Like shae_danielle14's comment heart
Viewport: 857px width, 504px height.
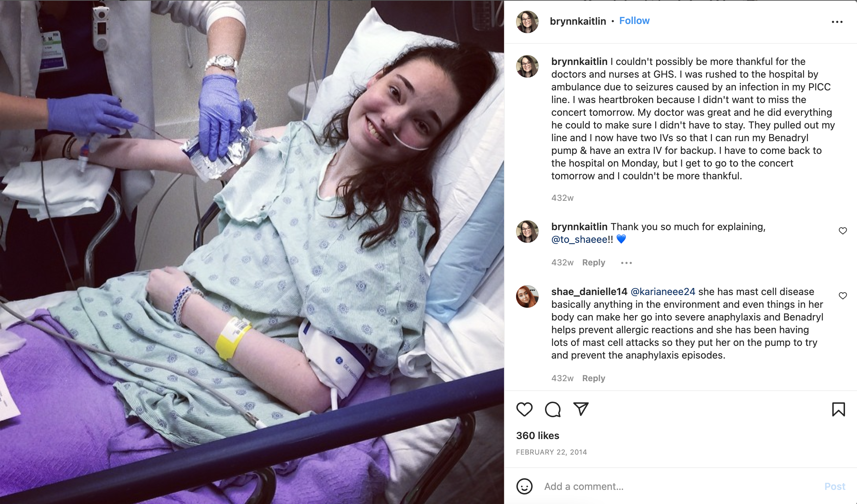(843, 296)
